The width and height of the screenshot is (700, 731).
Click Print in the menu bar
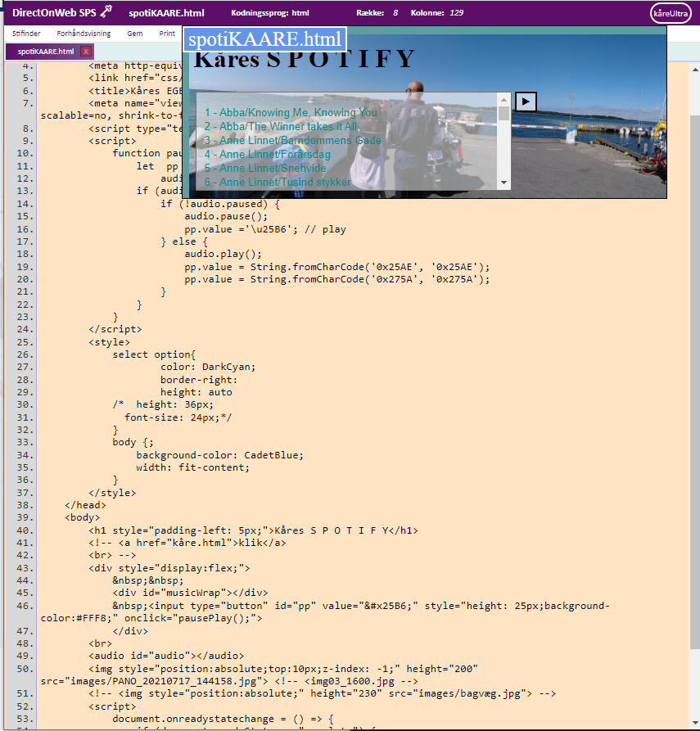[167, 34]
